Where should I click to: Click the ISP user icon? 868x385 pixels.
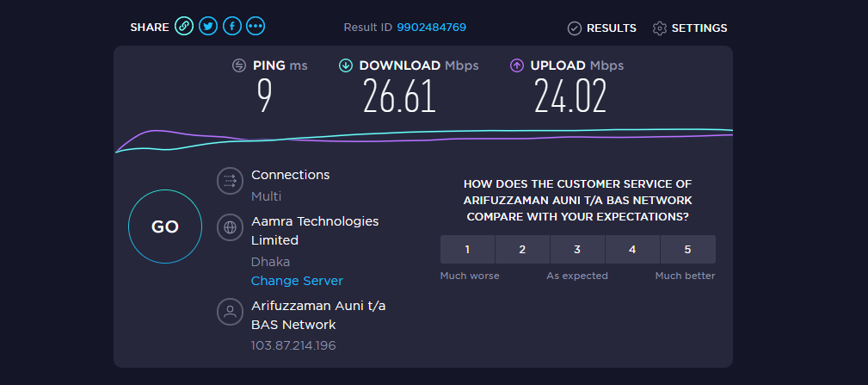pos(230,311)
